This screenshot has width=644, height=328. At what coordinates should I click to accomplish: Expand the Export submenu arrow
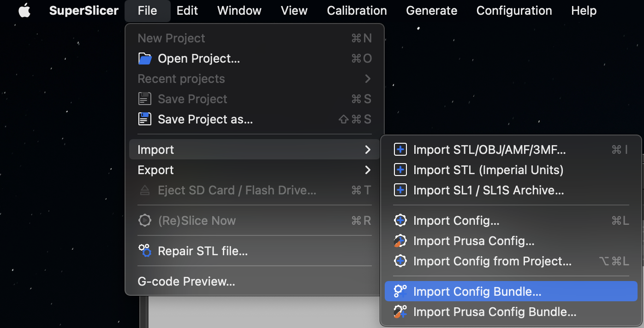pos(368,170)
